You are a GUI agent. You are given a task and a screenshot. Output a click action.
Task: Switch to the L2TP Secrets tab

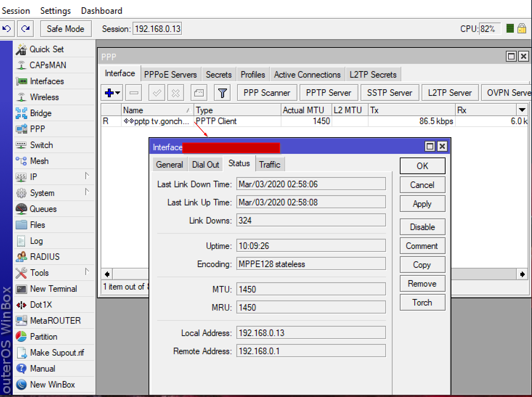[x=373, y=75]
